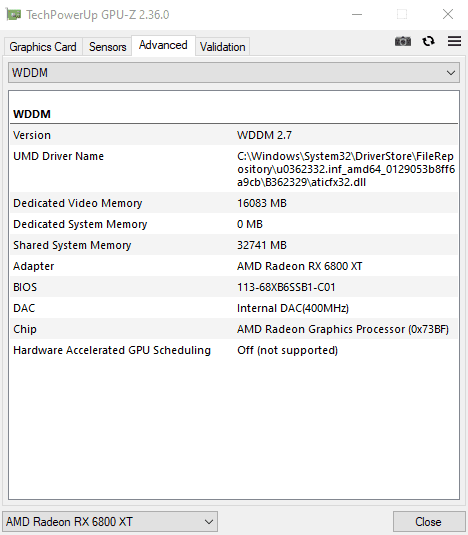468x535 pixels.
Task: Open the AMD Radeon RX 6800 XT selector
Action: click(110, 521)
